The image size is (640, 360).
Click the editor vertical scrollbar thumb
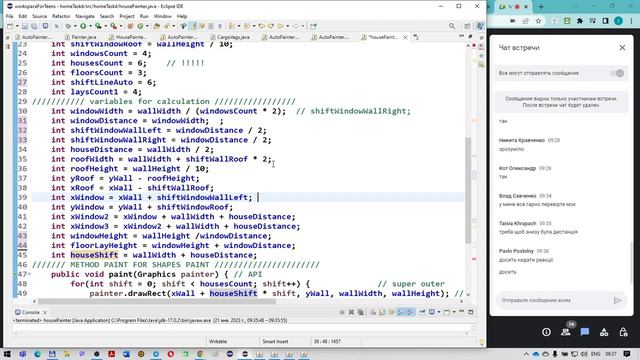(x=468, y=190)
